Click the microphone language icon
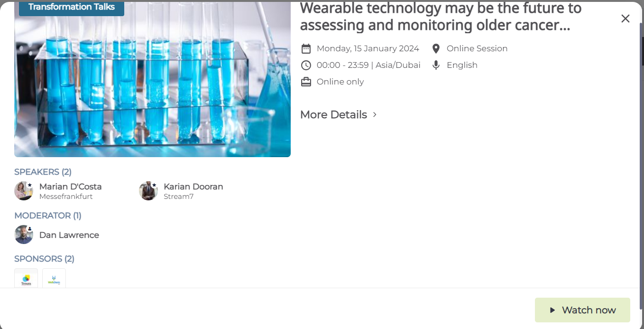Screen dimensions: 644x329 pyautogui.click(x=436, y=65)
